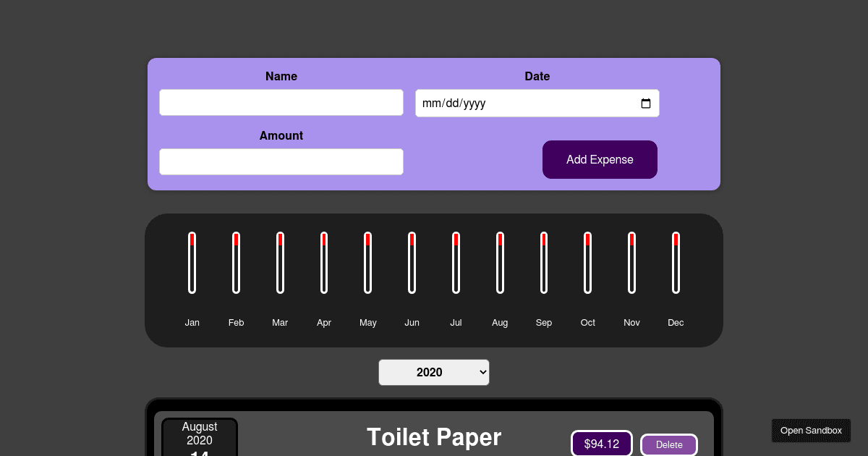Click the Feb chart bar
Screen dimensions: 868x456
pyautogui.click(x=237, y=263)
